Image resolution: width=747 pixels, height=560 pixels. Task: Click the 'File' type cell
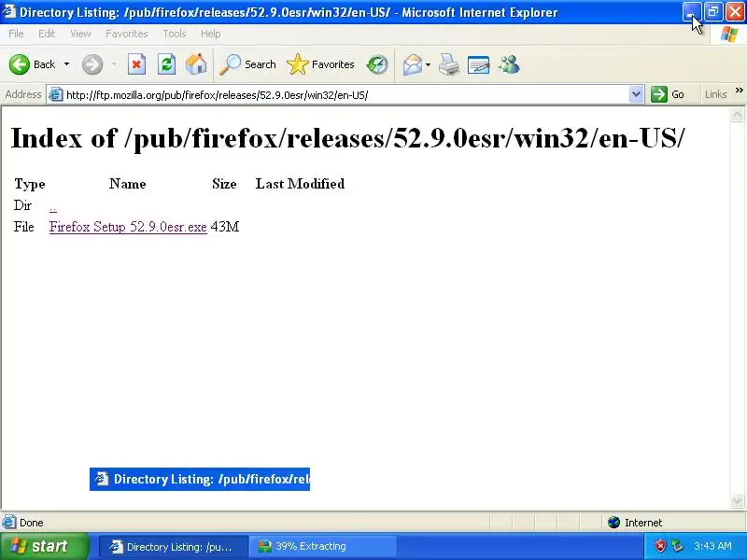click(24, 227)
